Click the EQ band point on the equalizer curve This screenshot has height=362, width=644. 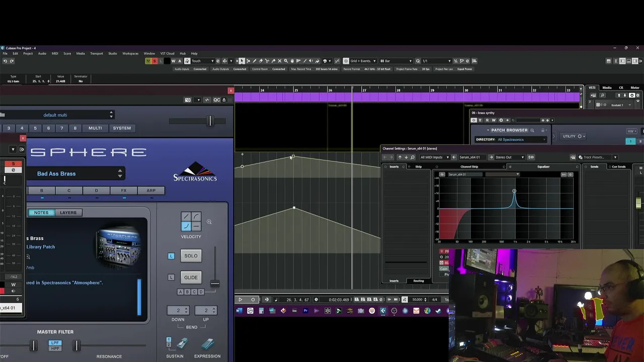(x=514, y=191)
